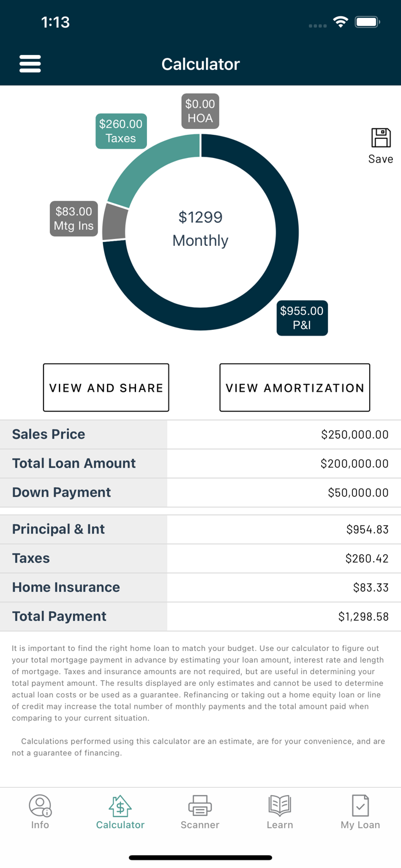This screenshot has height=868, width=401.
Task: Tap the battery status indicator
Action: pyautogui.click(x=367, y=21)
